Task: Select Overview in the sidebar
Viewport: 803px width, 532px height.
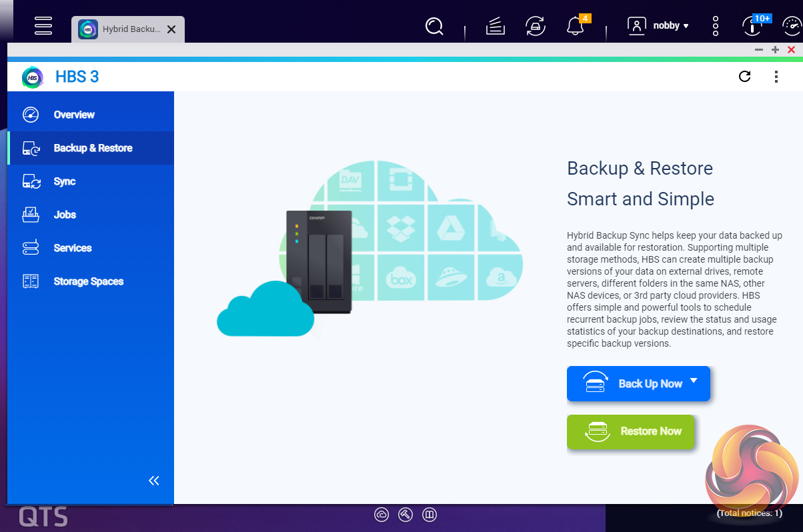Action: coord(74,115)
